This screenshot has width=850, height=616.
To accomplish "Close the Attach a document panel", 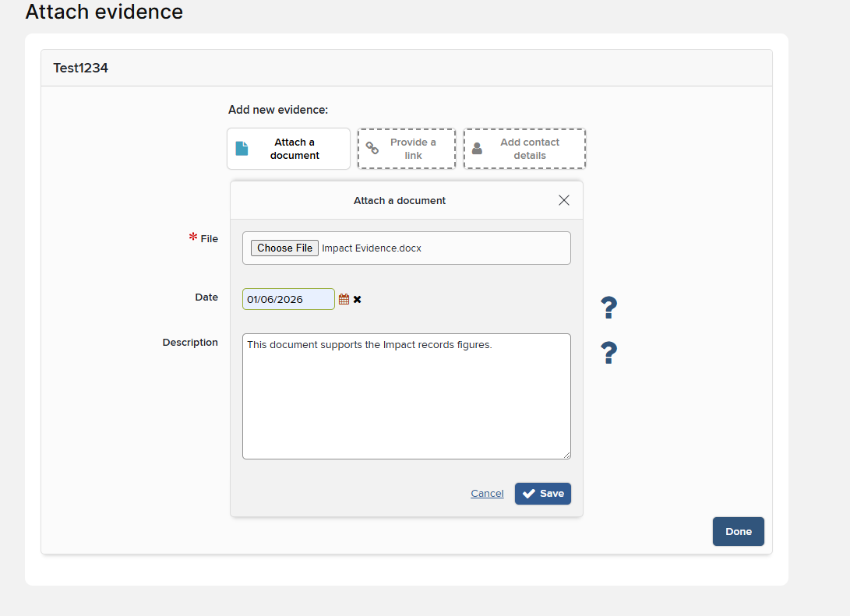I will click(x=564, y=200).
